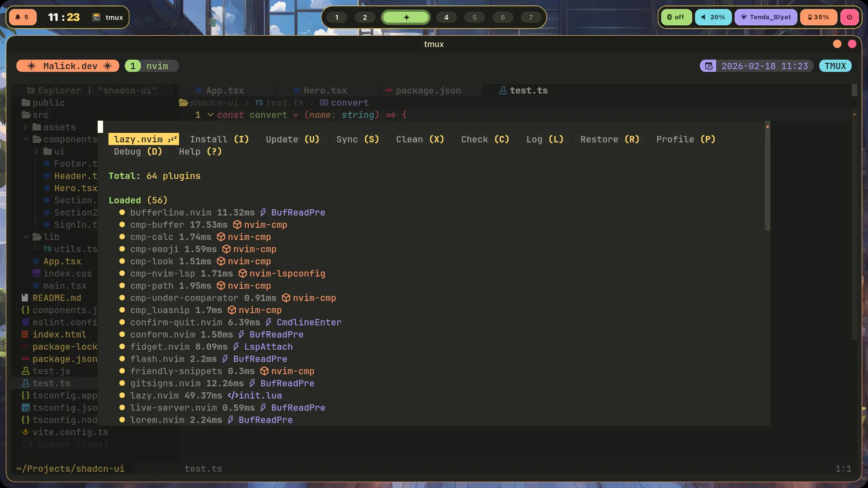The width and height of the screenshot is (868, 488).
Task: Select the fidget.nvim plugin row
Action: (x=206, y=347)
